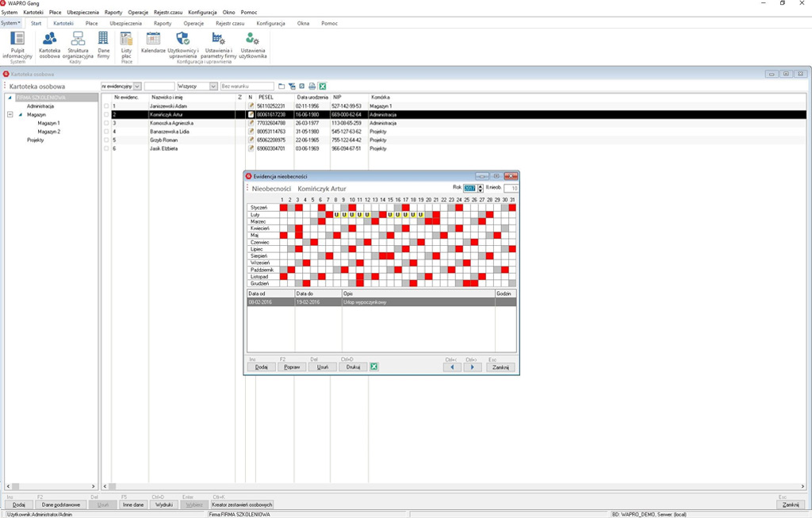
Task: Click the printer icon in Kartoteka toolbar
Action: pos(312,86)
